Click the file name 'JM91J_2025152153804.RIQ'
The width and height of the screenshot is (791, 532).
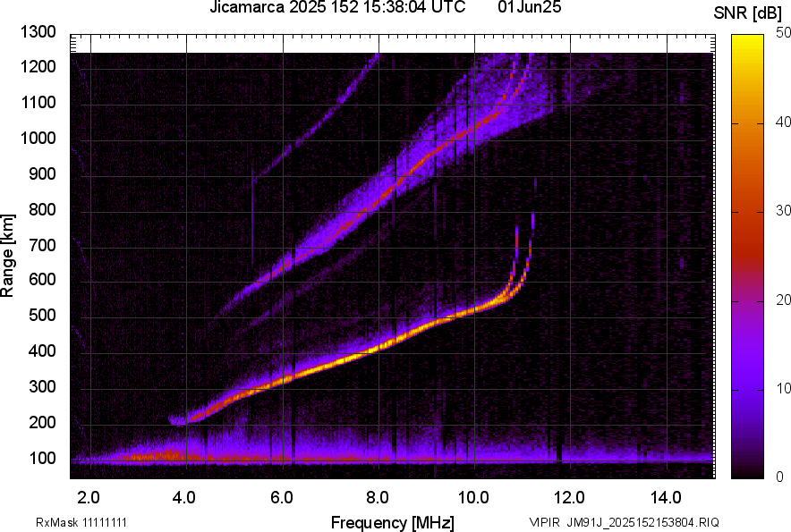[642, 522]
